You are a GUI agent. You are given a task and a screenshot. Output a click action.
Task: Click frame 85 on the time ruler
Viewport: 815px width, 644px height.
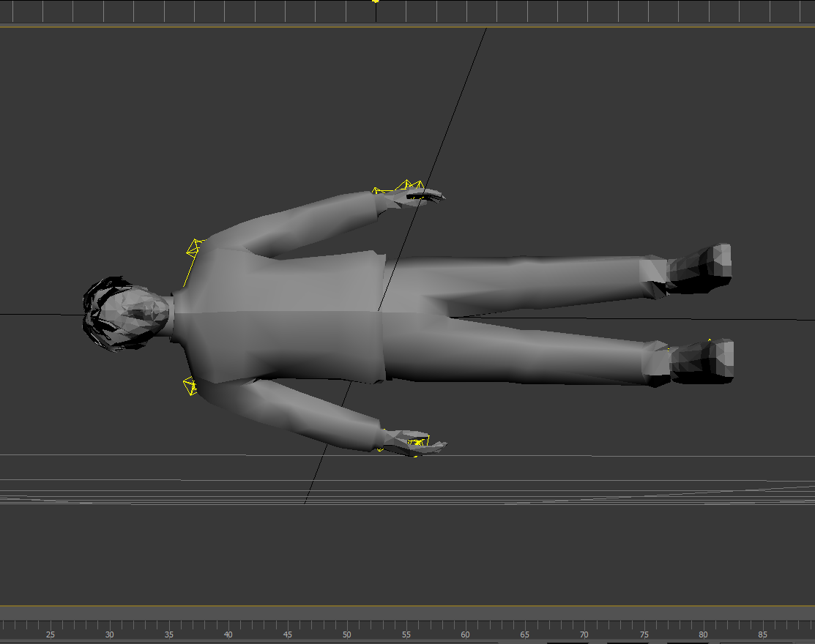[762, 634]
